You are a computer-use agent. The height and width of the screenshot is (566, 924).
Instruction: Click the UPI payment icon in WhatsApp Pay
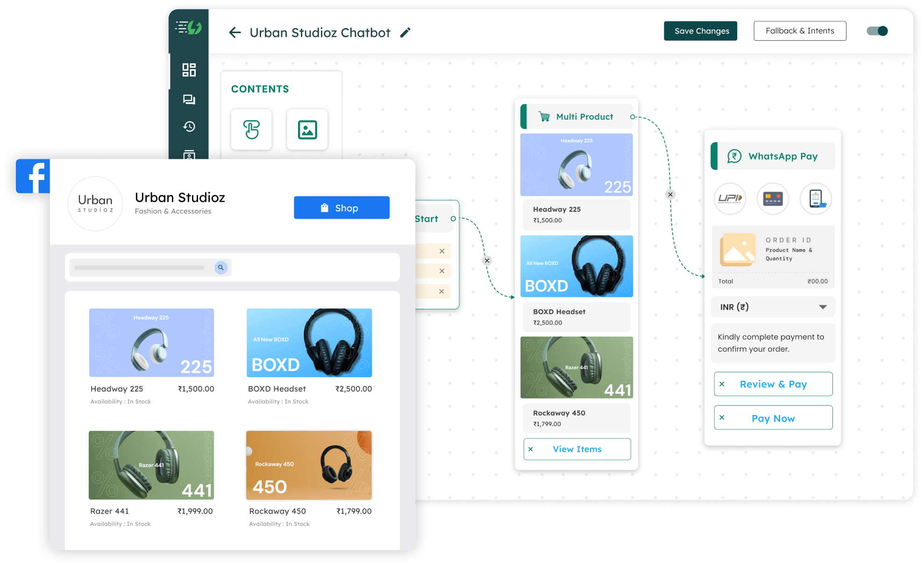[x=730, y=198]
